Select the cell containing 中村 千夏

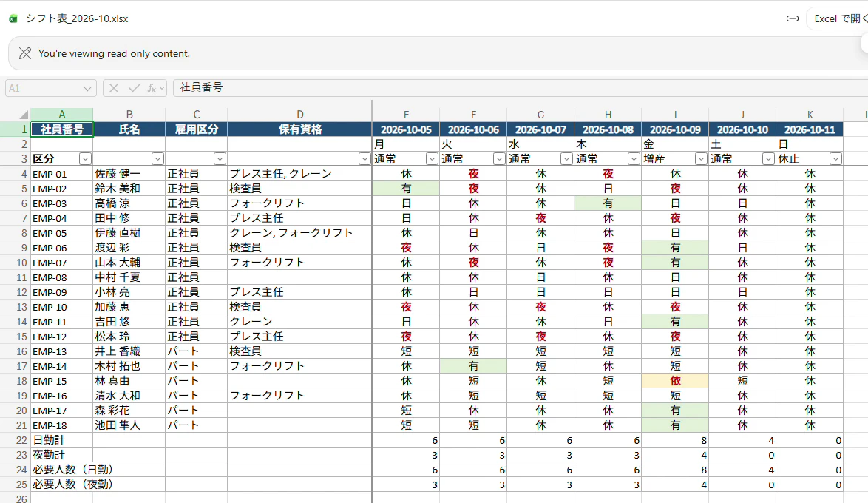coord(129,277)
